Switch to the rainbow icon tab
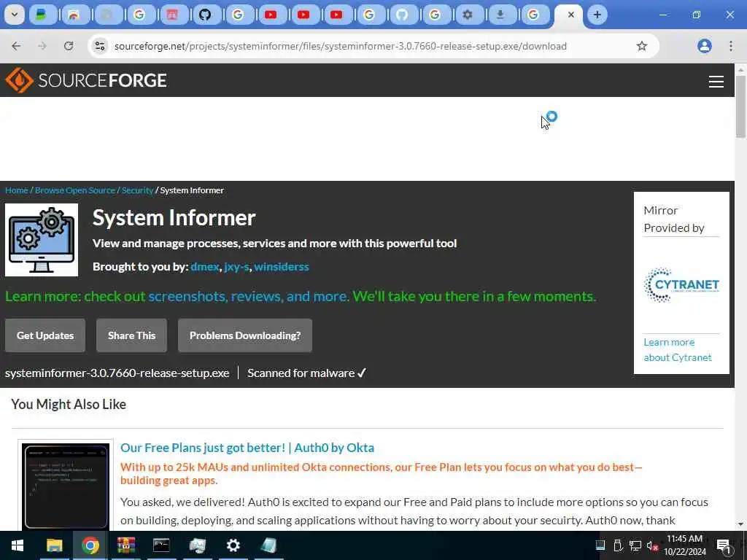 point(74,15)
